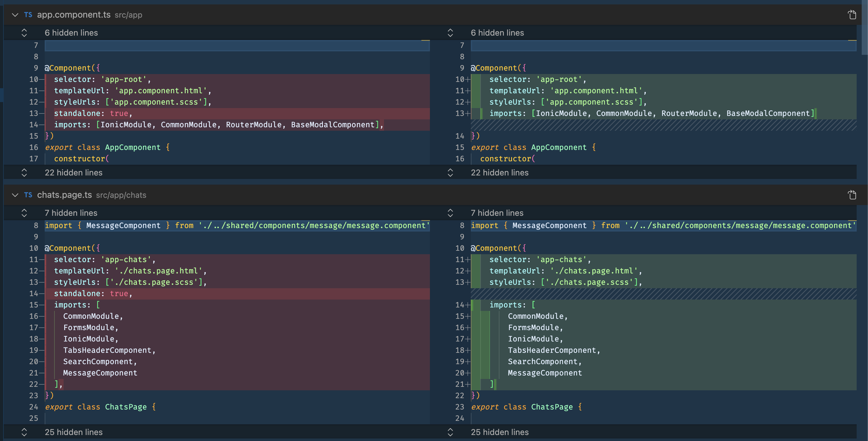Open app.component.ts file icon at header right
The width and height of the screenshot is (868, 441).
tap(852, 15)
